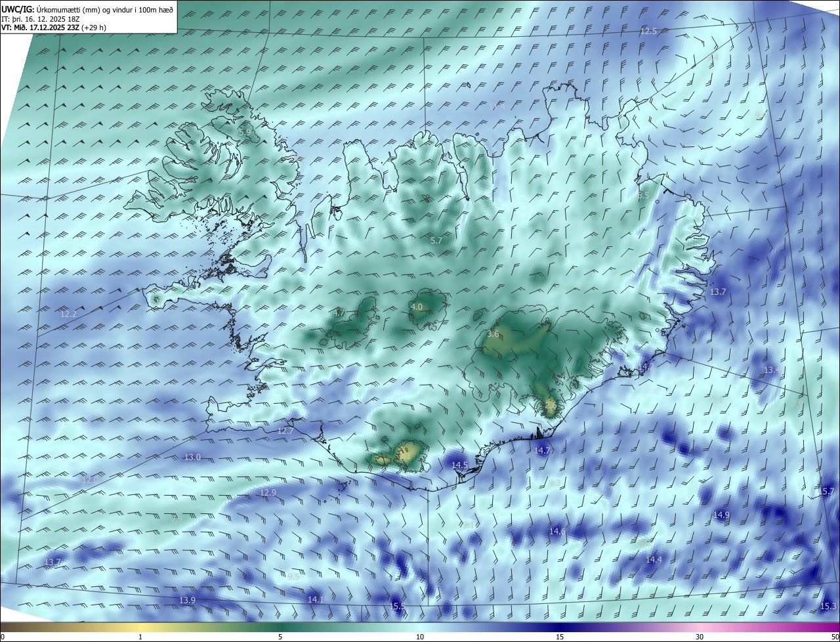The width and height of the screenshot is (840, 642).
Task: Click the '14.7' value near the southeast coast
Action: (542, 450)
